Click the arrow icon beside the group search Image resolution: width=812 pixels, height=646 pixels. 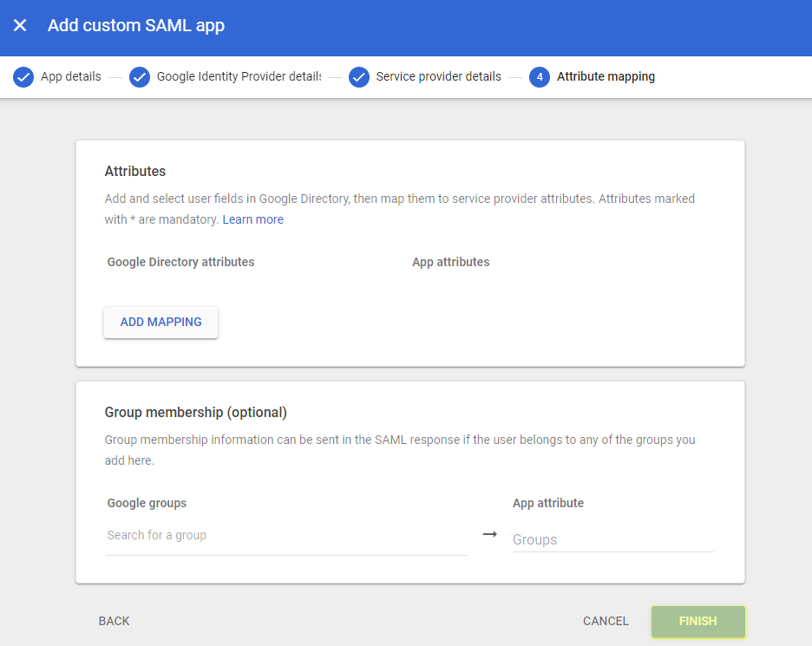coord(490,535)
